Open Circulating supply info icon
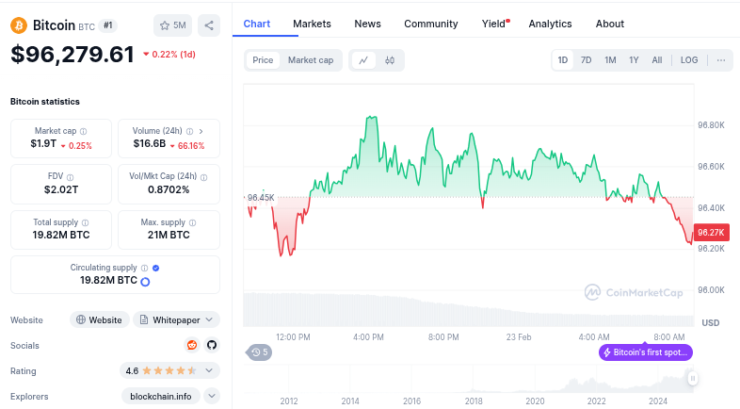Screen dimensions: 740x409 [144, 268]
